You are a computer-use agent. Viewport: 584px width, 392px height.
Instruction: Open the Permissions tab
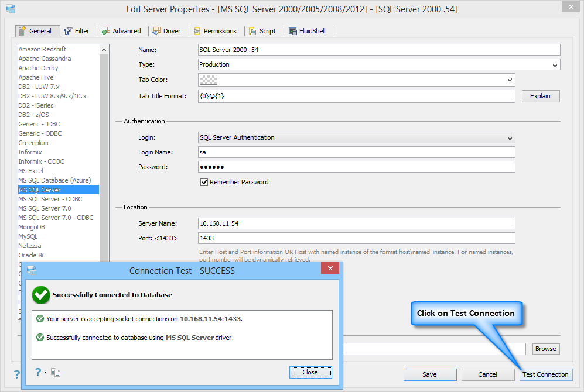pos(216,31)
